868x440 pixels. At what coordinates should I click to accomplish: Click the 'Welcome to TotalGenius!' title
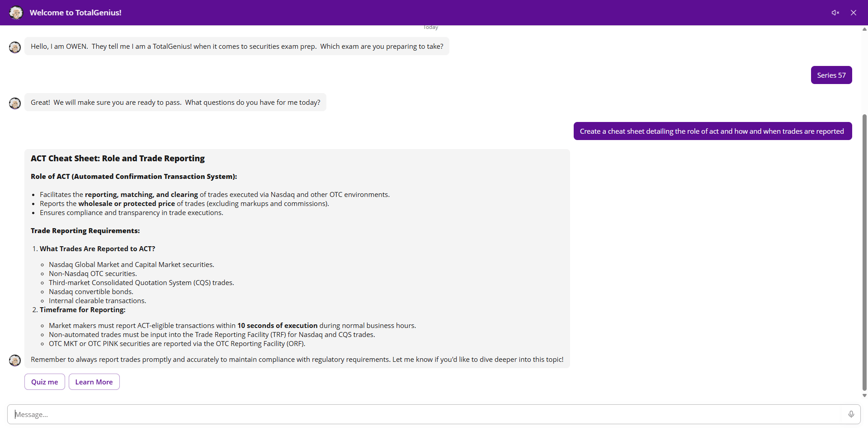(x=75, y=13)
